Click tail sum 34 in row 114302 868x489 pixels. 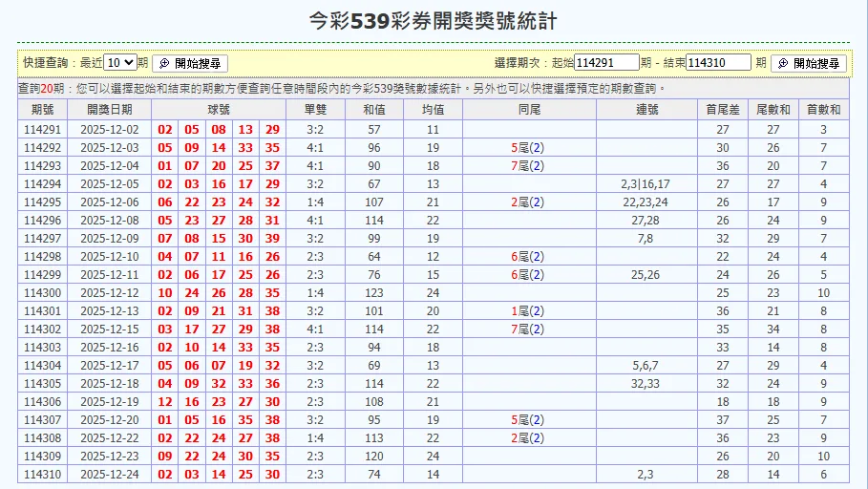(x=773, y=330)
